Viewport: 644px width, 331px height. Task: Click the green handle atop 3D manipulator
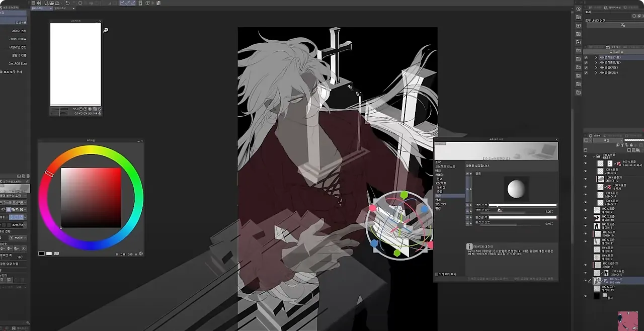pos(404,195)
